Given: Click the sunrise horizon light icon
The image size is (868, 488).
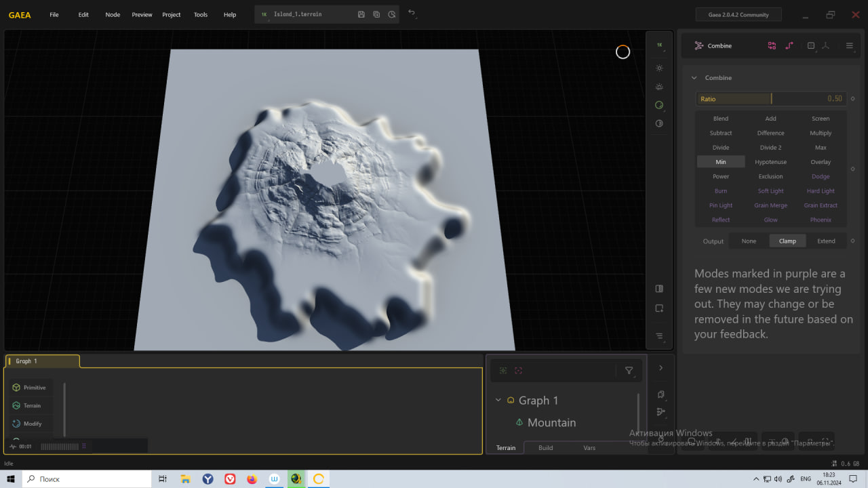Looking at the screenshot, I should 659,87.
